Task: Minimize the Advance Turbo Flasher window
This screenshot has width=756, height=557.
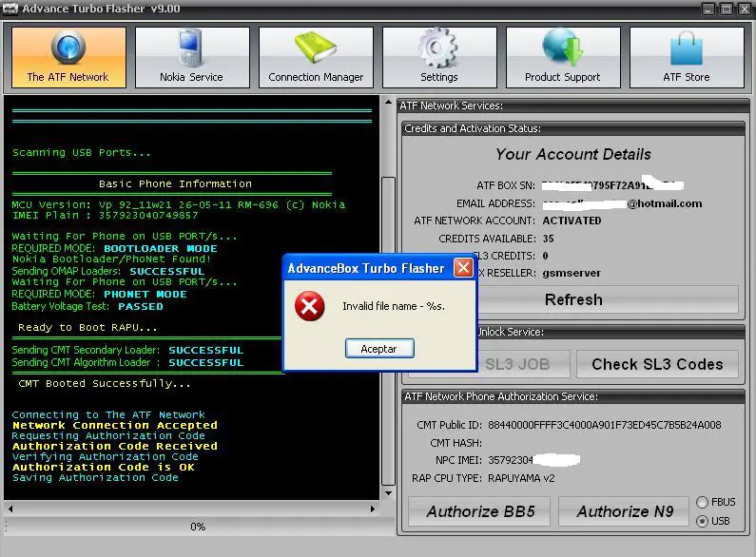Action: coord(708,9)
